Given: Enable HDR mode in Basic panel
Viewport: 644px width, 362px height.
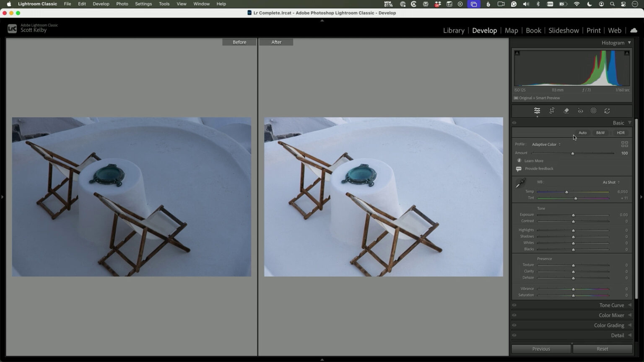Looking at the screenshot, I should point(621,132).
